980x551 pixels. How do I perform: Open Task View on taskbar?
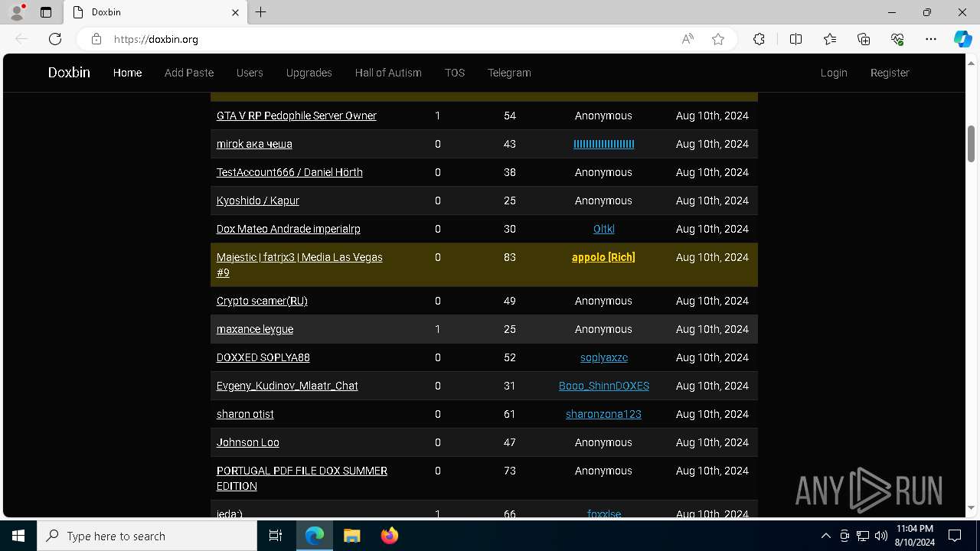276,536
